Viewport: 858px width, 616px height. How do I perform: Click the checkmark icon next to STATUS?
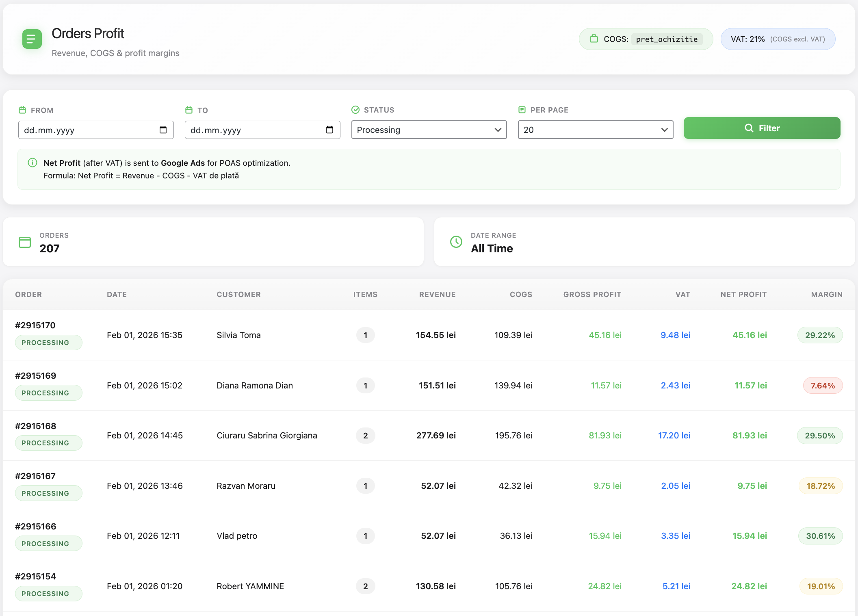coord(355,109)
